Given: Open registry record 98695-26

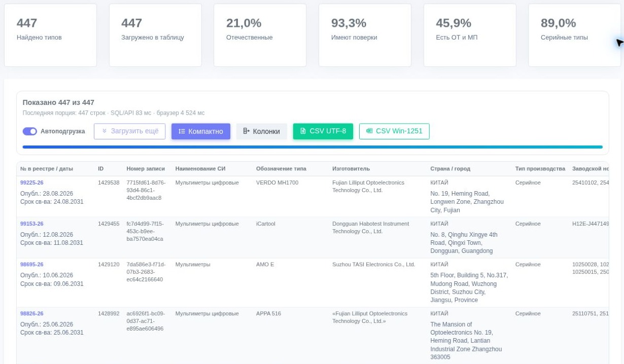Looking at the screenshot, I should pos(32,264).
